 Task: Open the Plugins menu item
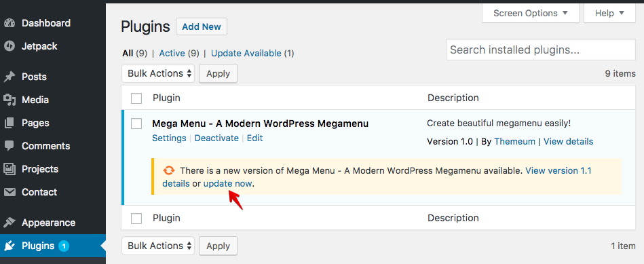52,246
